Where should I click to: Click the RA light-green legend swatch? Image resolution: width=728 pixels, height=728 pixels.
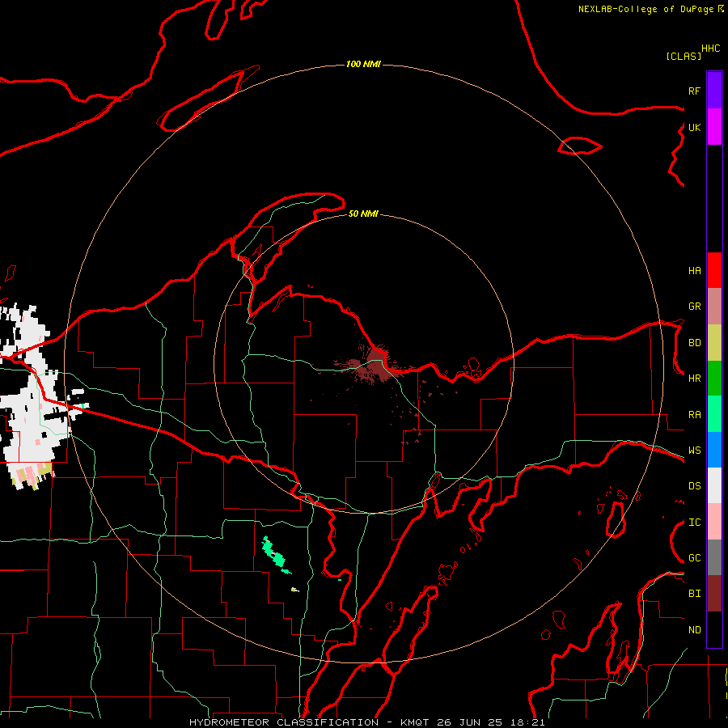pos(714,414)
